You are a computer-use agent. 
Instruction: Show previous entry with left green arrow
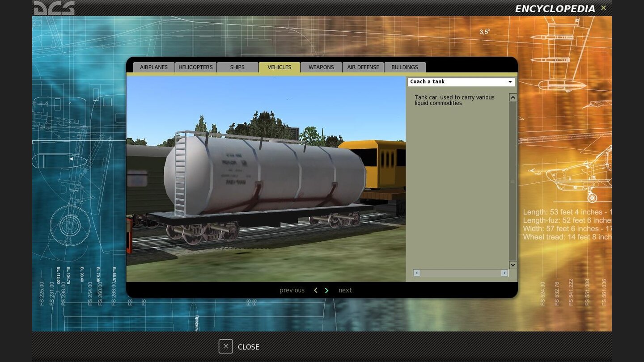[316, 290]
